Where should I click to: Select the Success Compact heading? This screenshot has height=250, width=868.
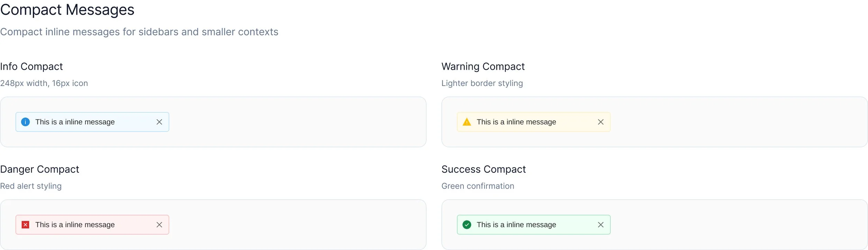point(484,169)
